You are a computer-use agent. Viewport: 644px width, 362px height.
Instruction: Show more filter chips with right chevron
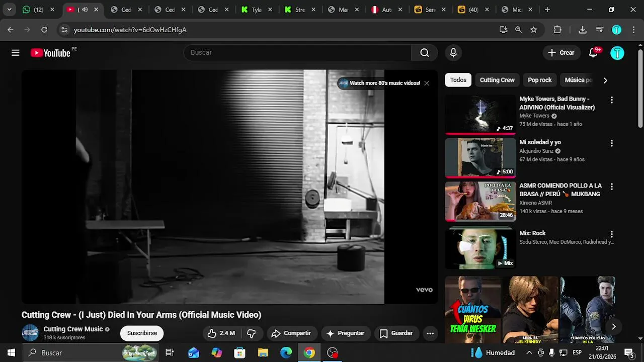tap(605, 80)
